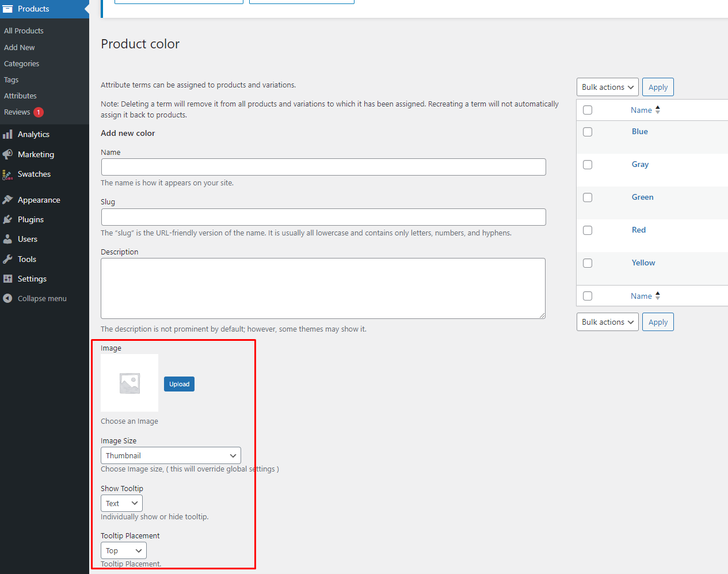
Task: Go to All Products submenu
Action: (x=24, y=31)
